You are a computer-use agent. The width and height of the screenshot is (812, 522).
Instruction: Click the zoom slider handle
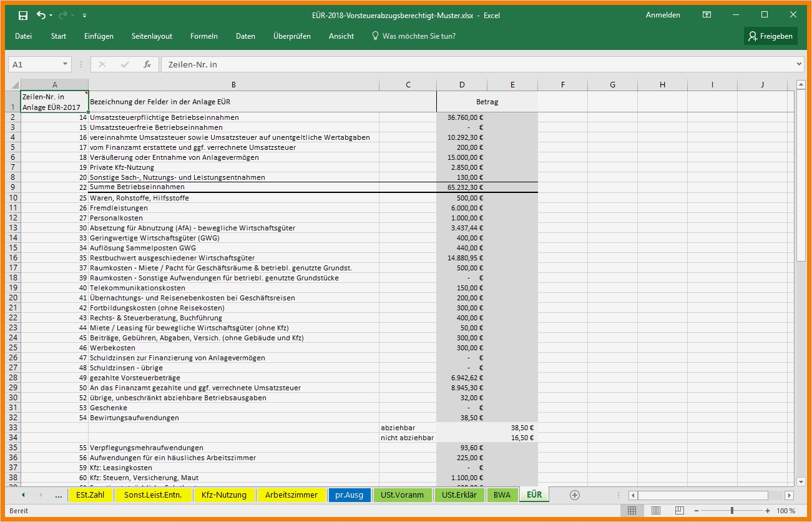[x=731, y=511]
